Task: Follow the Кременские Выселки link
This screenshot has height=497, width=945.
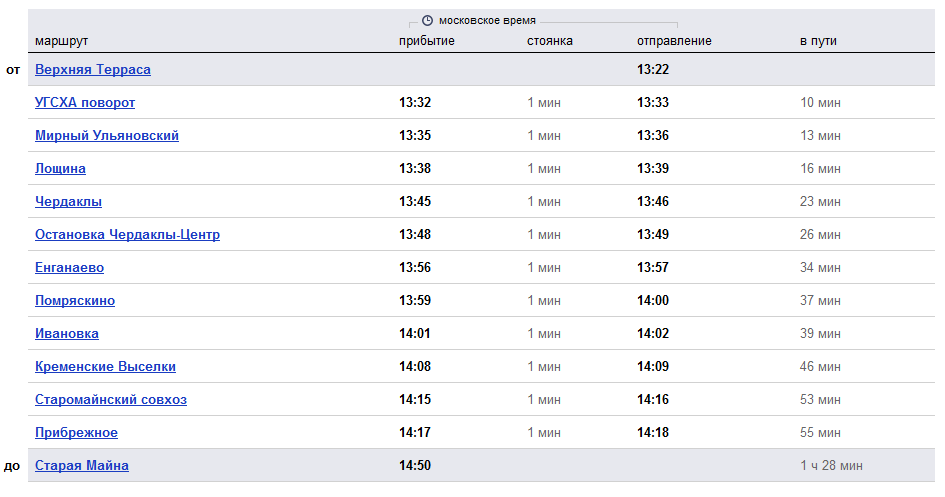Action: point(105,367)
